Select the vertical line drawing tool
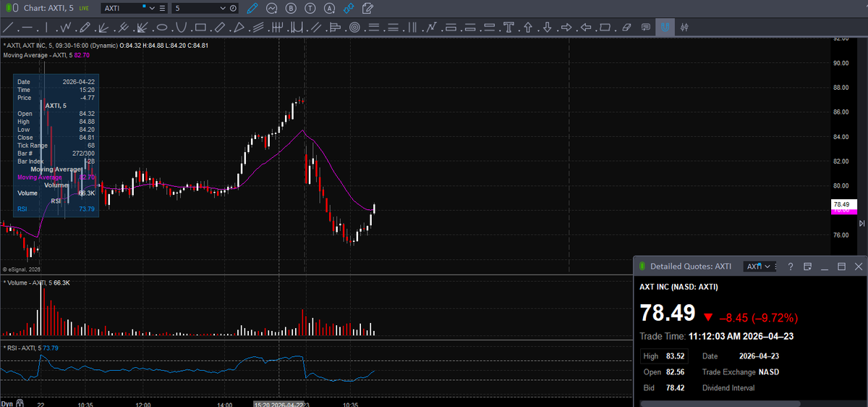868x407 pixels. coord(46,28)
